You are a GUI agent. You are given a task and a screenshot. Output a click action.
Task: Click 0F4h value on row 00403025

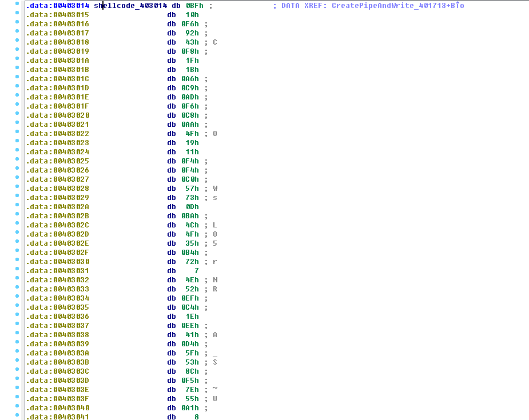(190, 161)
